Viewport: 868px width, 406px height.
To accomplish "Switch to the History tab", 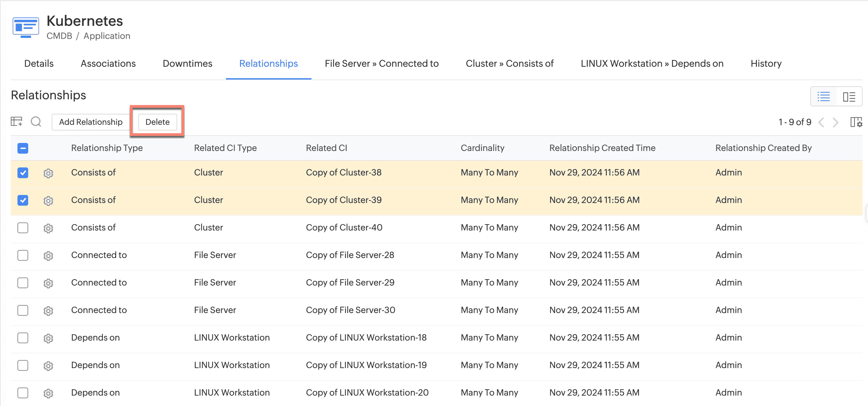I will click(766, 63).
